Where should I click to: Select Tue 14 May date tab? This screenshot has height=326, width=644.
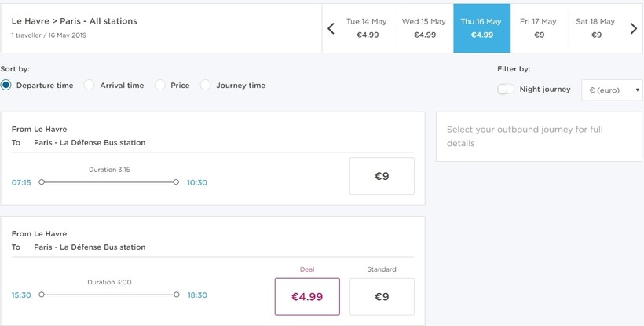point(367,28)
